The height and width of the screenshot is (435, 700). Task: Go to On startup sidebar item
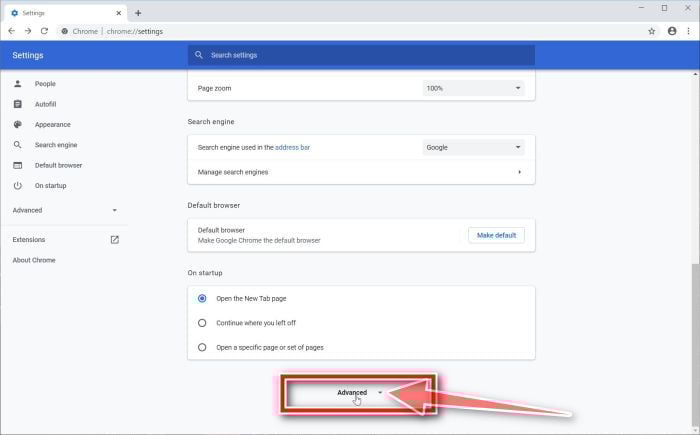click(x=50, y=185)
